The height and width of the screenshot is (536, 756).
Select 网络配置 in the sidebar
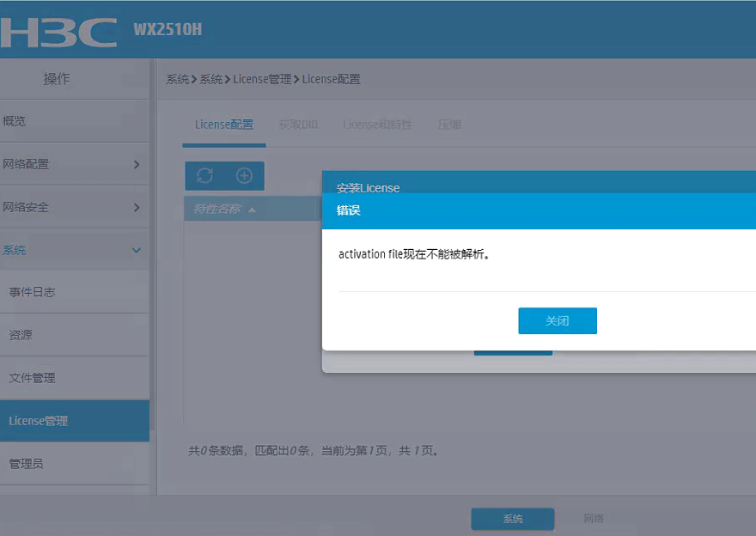coord(75,164)
